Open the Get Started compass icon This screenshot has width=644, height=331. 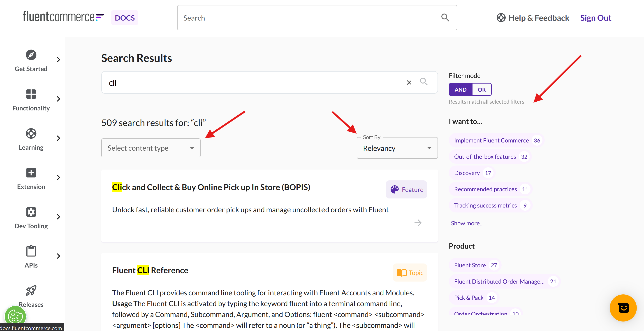pos(31,55)
